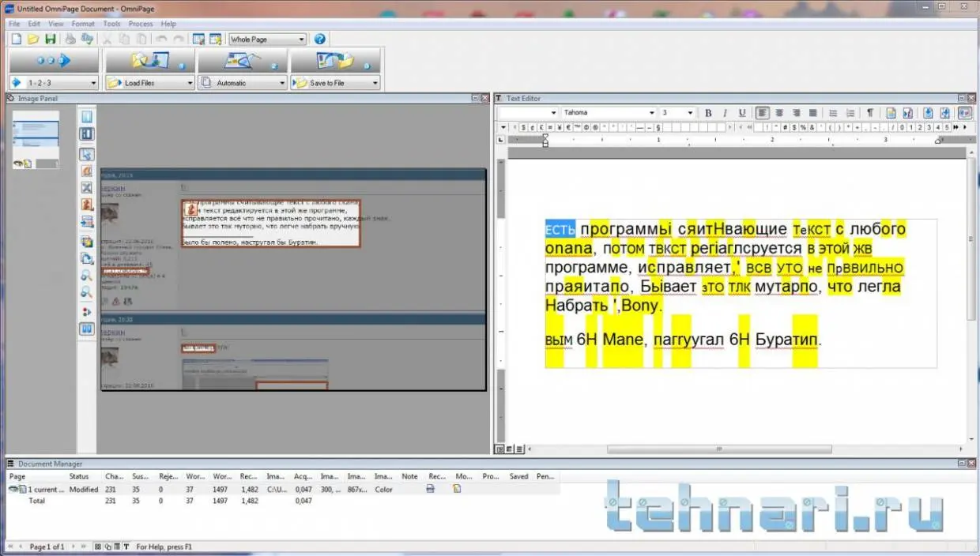Expand the 1-2-3 workflow dropdown
The width and height of the screenshot is (980, 556).
pyautogui.click(x=93, y=83)
